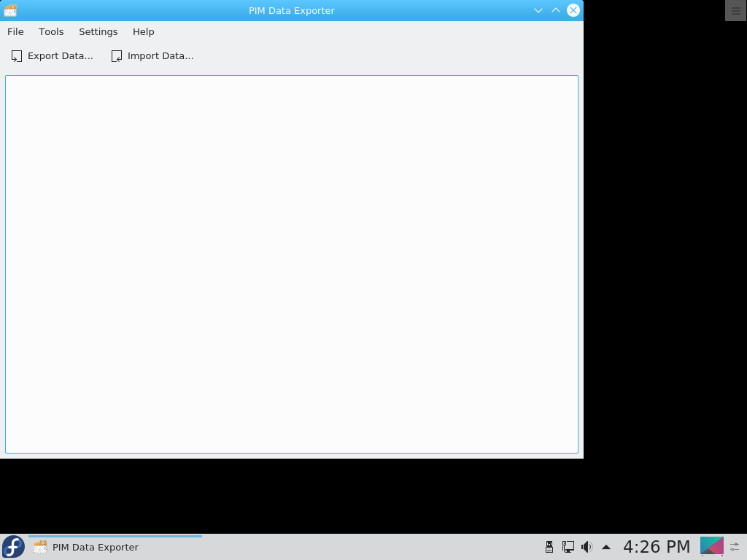This screenshot has width=747, height=560.
Task: Open the Settings menu
Action: [98, 32]
